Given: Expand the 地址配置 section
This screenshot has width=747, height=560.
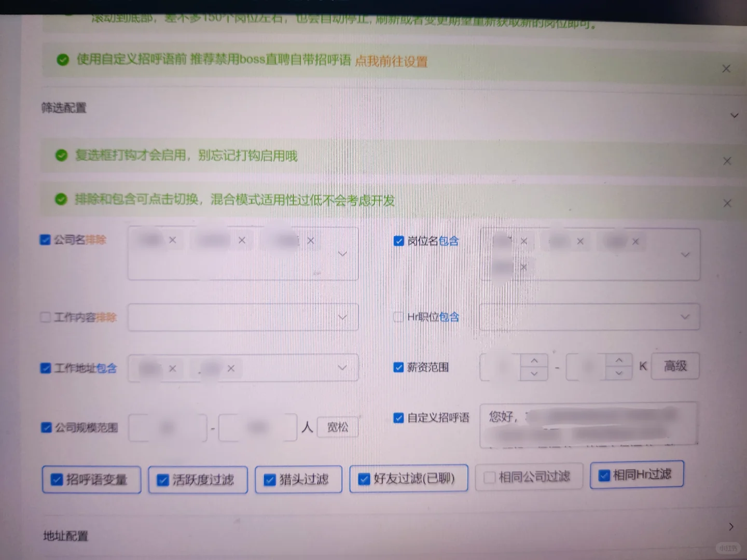Looking at the screenshot, I should [731, 526].
